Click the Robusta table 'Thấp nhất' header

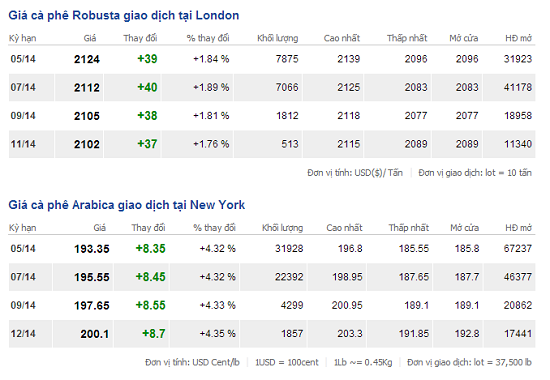[x=407, y=38]
